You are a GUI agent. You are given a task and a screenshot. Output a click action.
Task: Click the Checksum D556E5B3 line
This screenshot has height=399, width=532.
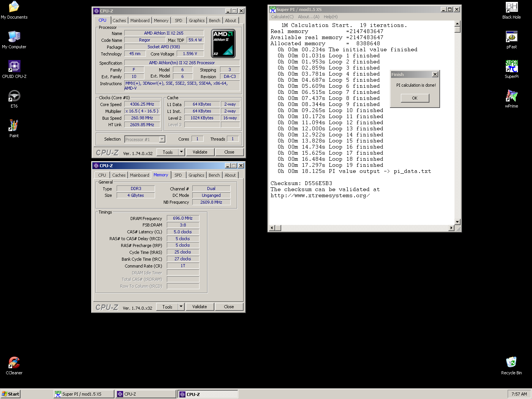click(x=301, y=183)
